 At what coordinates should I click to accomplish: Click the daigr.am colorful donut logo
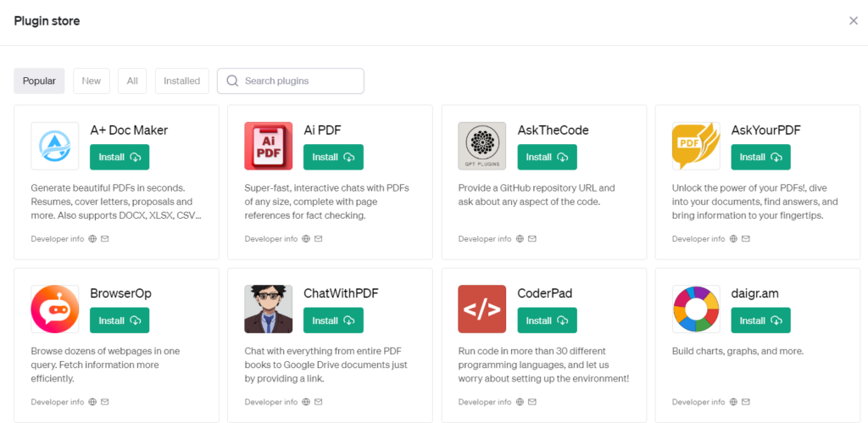coord(696,309)
